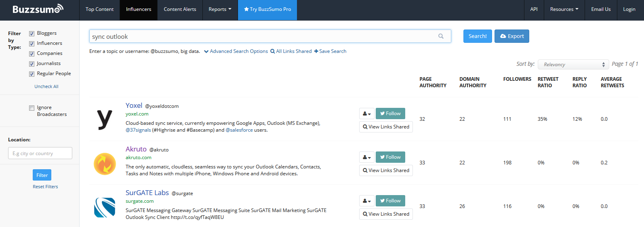Open the Yoxel profile name link

click(134, 105)
